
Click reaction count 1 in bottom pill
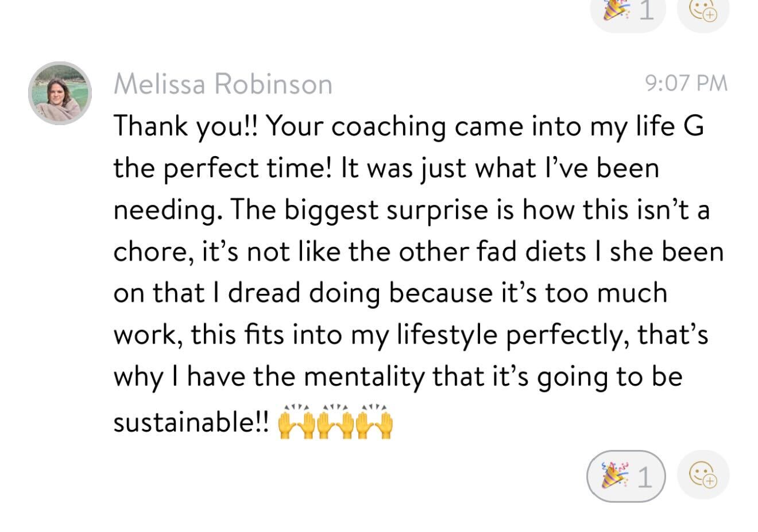tap(645, 477)
